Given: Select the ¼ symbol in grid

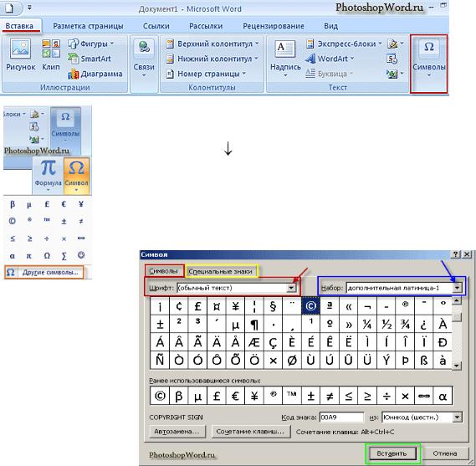Looking at the screenshot, I should coord(367,325).
